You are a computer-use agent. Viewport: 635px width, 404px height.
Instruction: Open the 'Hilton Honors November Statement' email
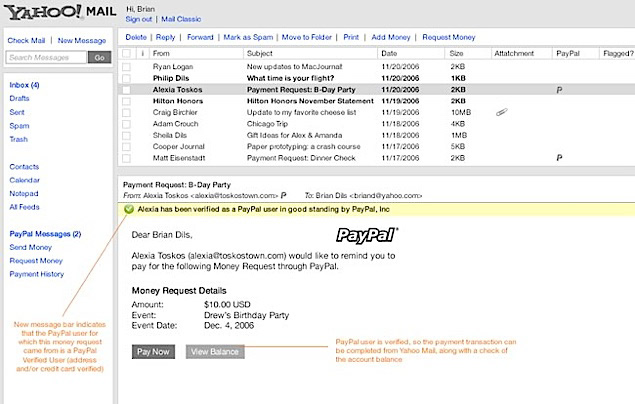pos(310,101)
